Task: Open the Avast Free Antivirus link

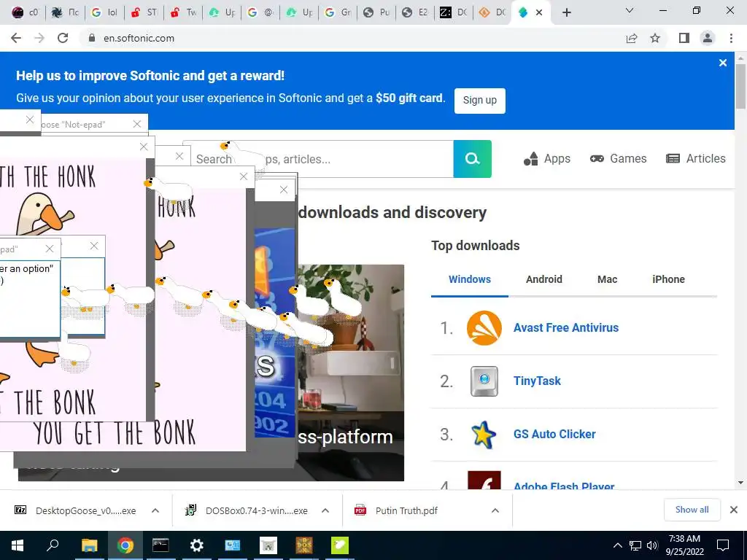Action: [x=565, y=327]
